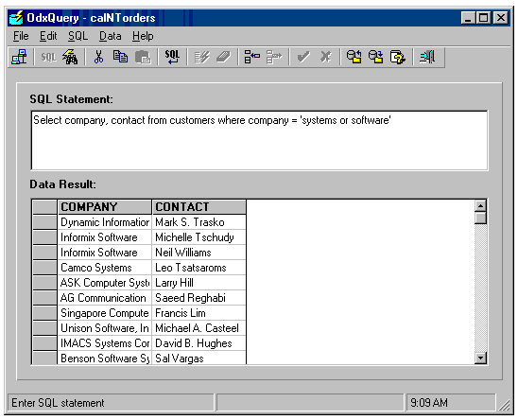Screen dimensions: 518x420
Task: Click the question-mark help window icon
Action: pos(397,57)
